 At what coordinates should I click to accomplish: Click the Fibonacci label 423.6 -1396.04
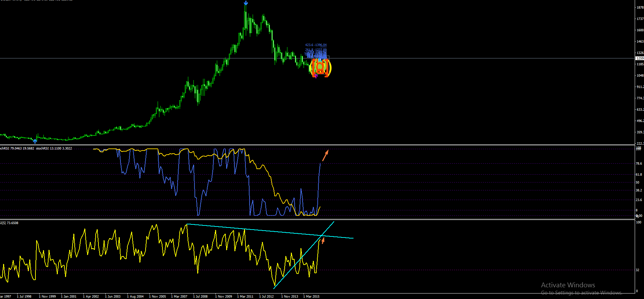point(316,45)
